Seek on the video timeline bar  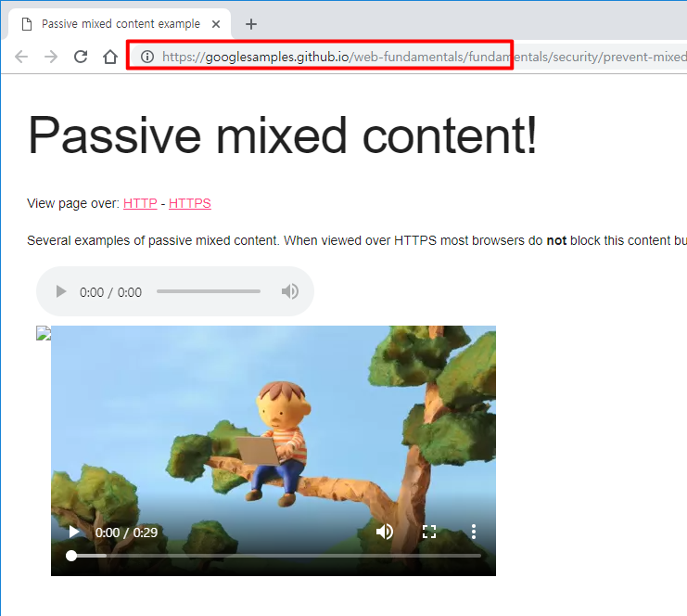pyautogui.click(x=276, y=556)
